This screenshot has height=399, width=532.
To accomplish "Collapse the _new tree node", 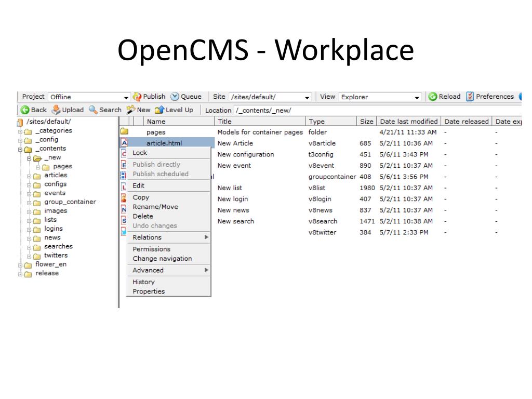I will (29, 158).
